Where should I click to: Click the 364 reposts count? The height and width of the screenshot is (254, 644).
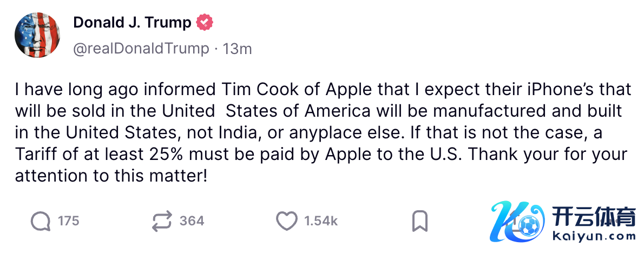[192, 221]
